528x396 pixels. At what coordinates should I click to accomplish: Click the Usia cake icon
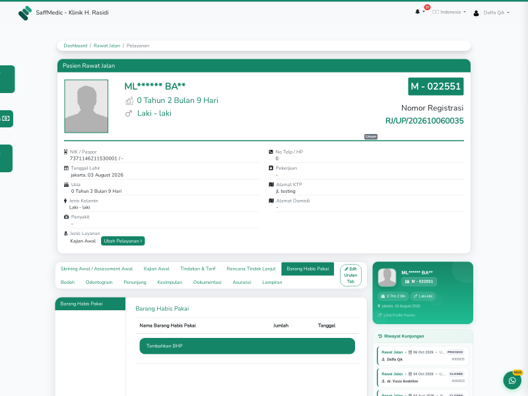point(66,185)
